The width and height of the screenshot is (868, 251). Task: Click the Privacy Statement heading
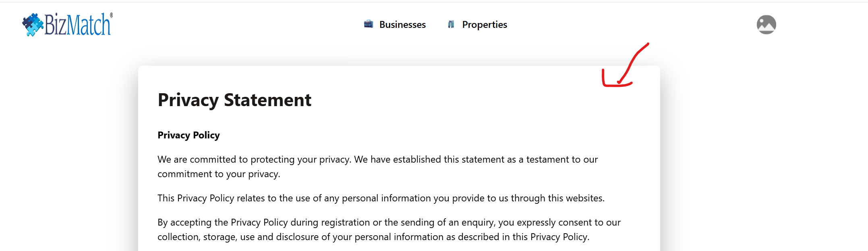point(234,100)
